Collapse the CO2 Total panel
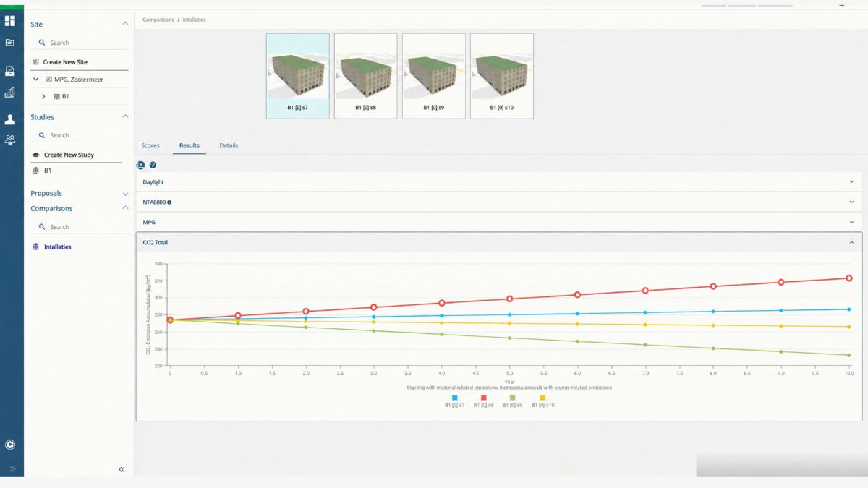868x488 pixels. coord(851,242)
